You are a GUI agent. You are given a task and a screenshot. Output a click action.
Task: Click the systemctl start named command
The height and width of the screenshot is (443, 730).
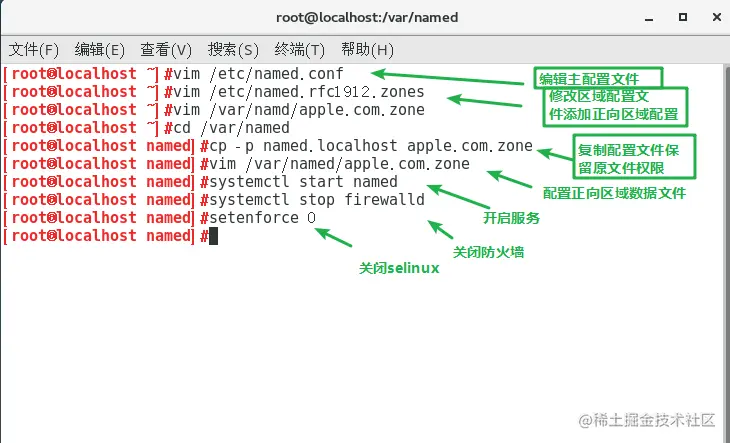tap(303, 182)
